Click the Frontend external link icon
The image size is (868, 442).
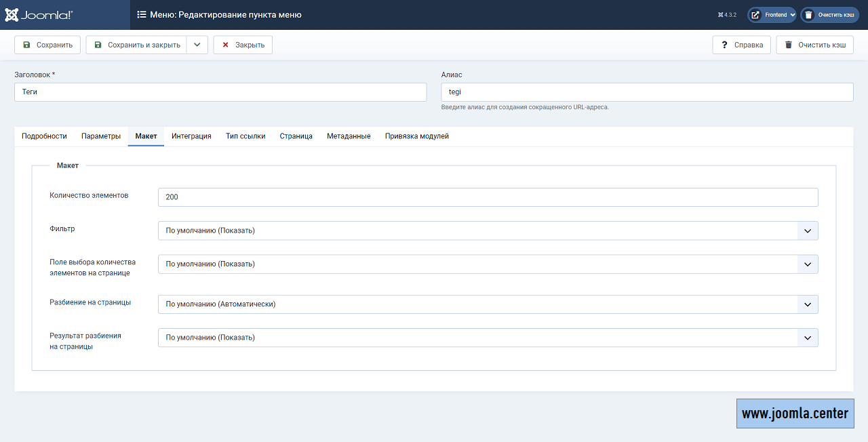coord(755,15)
